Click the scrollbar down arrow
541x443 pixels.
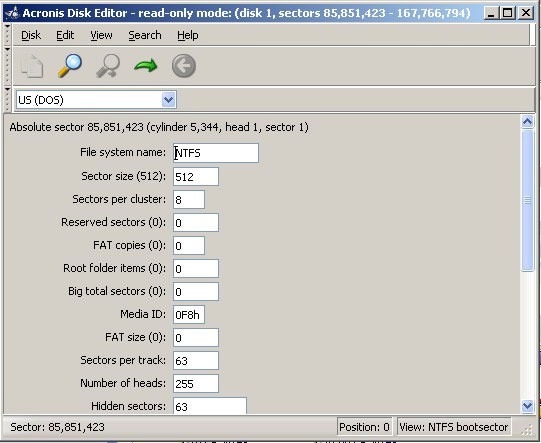point(527,406)
